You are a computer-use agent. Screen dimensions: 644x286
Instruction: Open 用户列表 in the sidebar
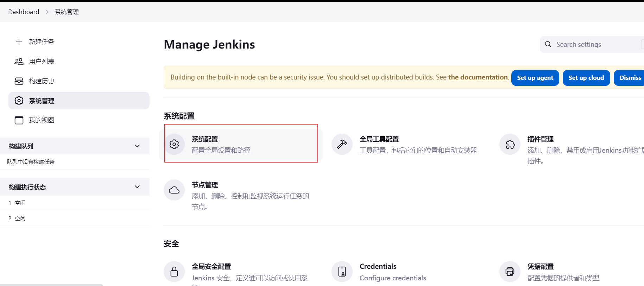pos(79,62)
